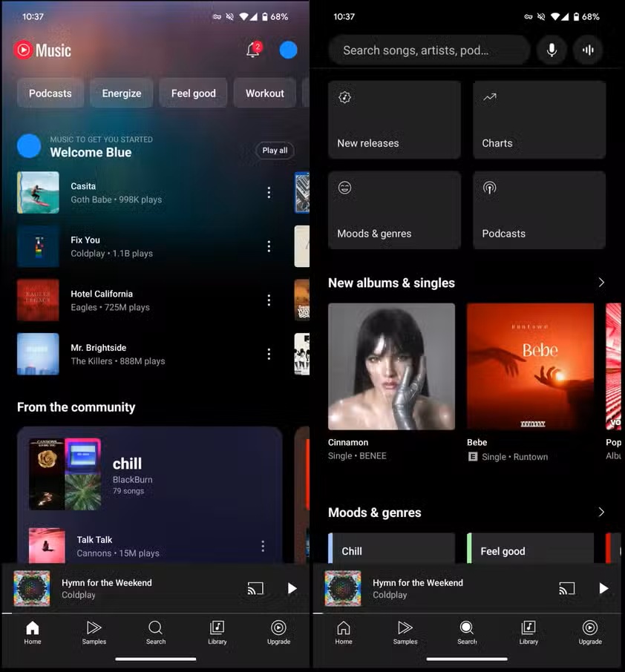Open the Library tab on the left screen

[217, 632]
